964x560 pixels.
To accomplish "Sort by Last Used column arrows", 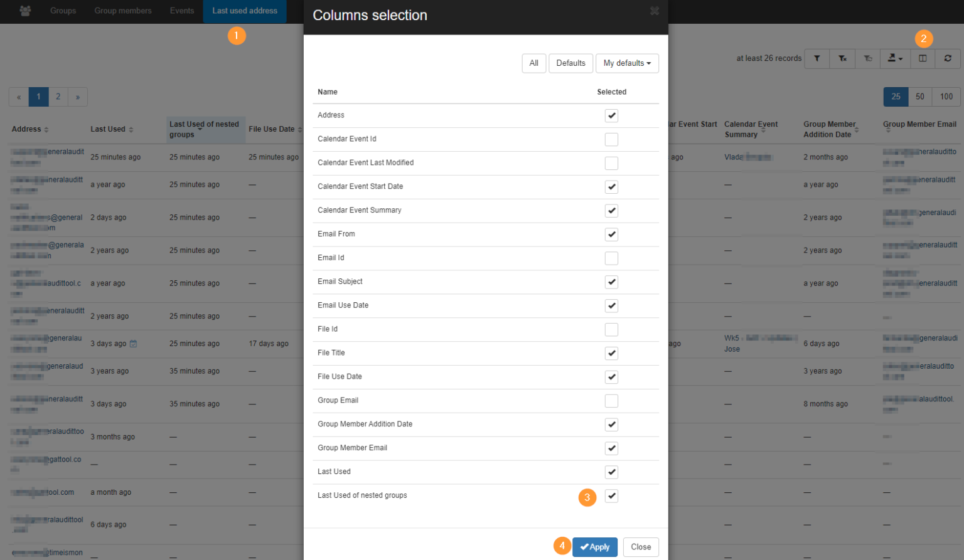I will [131, 130].
